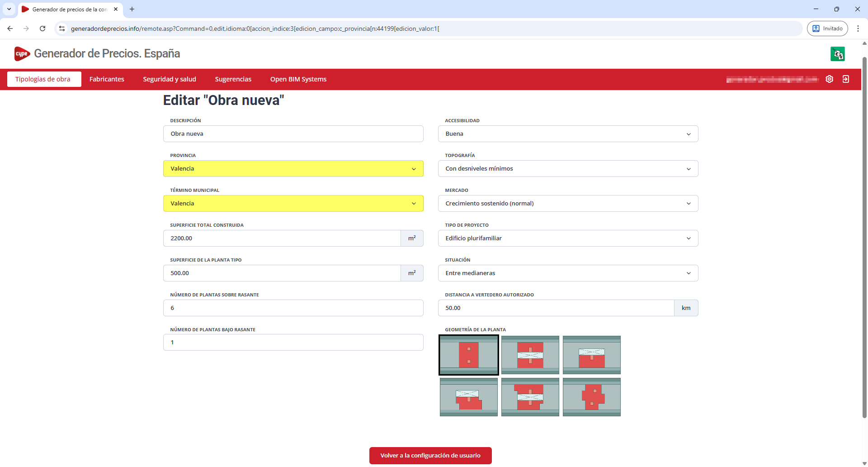The width and height of the screenshot is (868, 467).
Task: Select the plain rectangular floor plan geometry
Action: point(468,355)
